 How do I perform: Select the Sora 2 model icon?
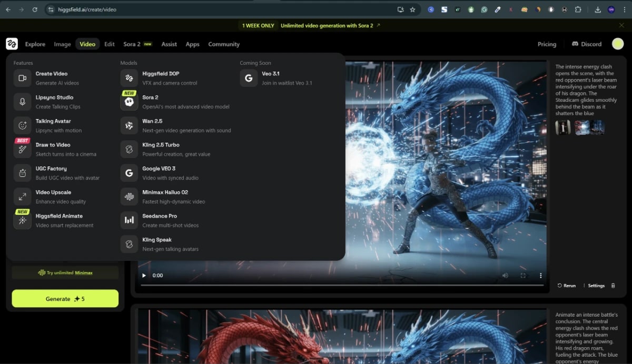point(129,102)
